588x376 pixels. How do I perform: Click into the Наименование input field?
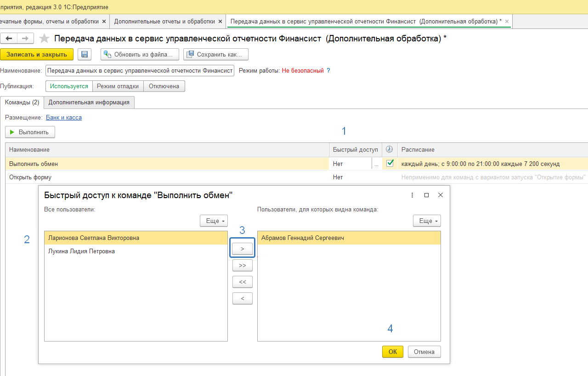click(140, 71)
